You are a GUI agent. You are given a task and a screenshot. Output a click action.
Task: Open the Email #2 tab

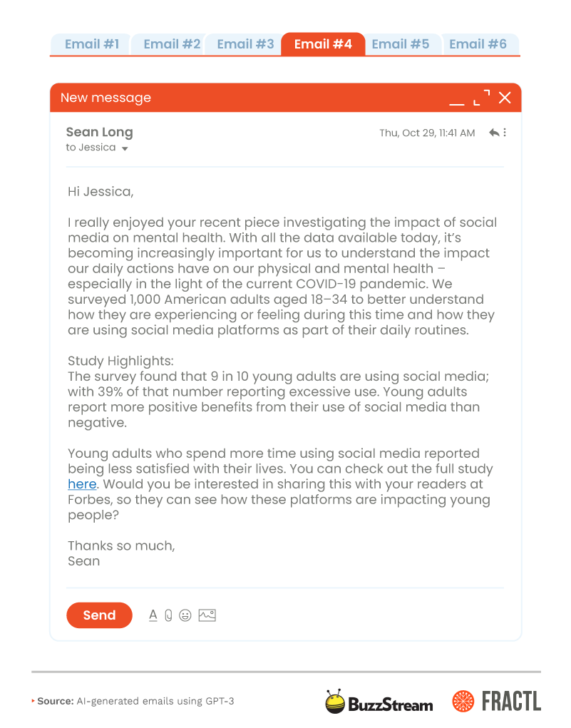[171, 44]
